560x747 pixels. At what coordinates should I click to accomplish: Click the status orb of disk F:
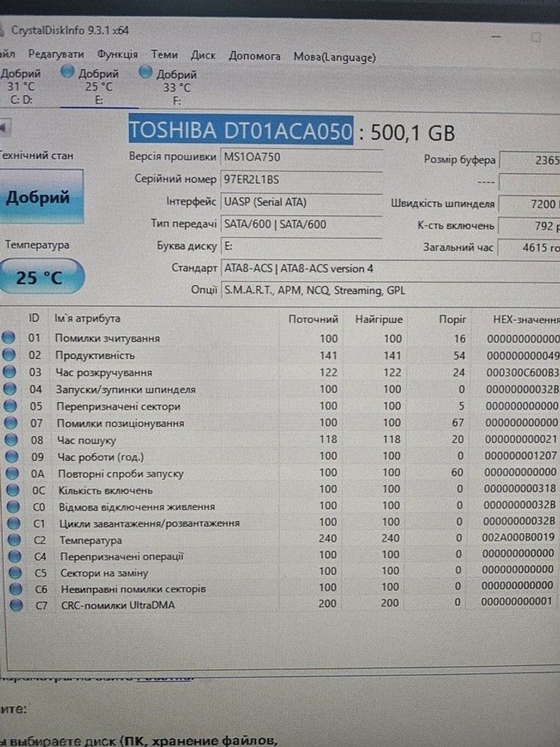click(x=146, y=72)
